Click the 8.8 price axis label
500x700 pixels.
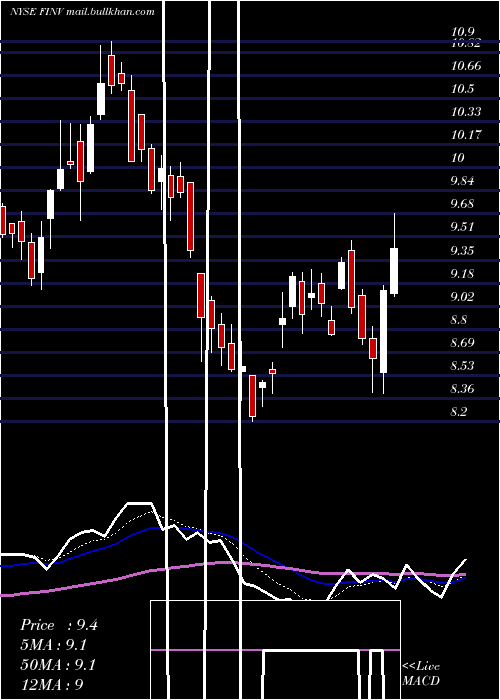click(459, 320)
